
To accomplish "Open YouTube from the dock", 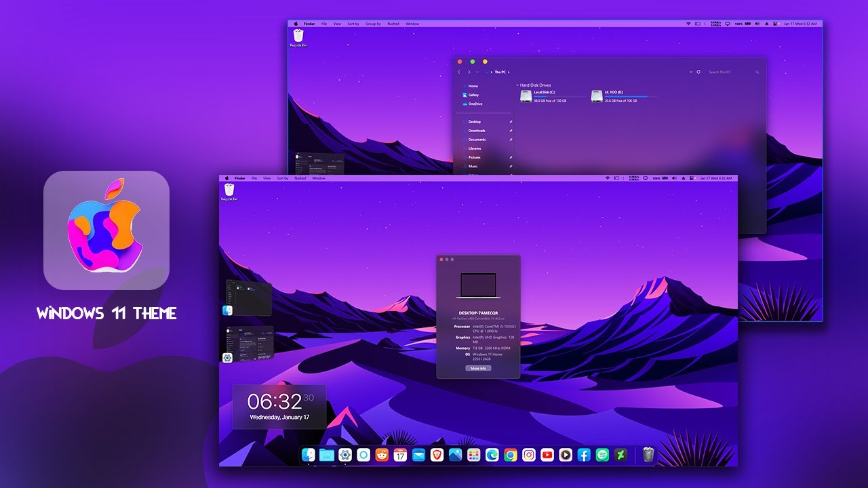I will (547, 455).
